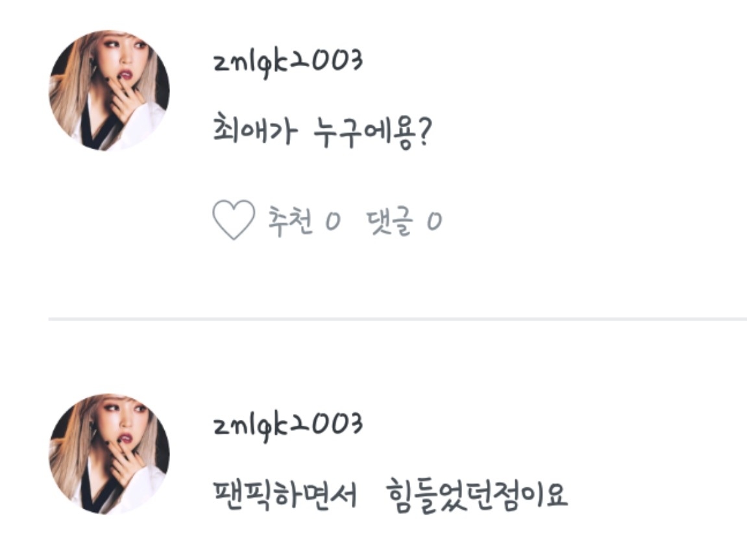Click the word 최애가 in the first comment

click(x=254, y=129)
